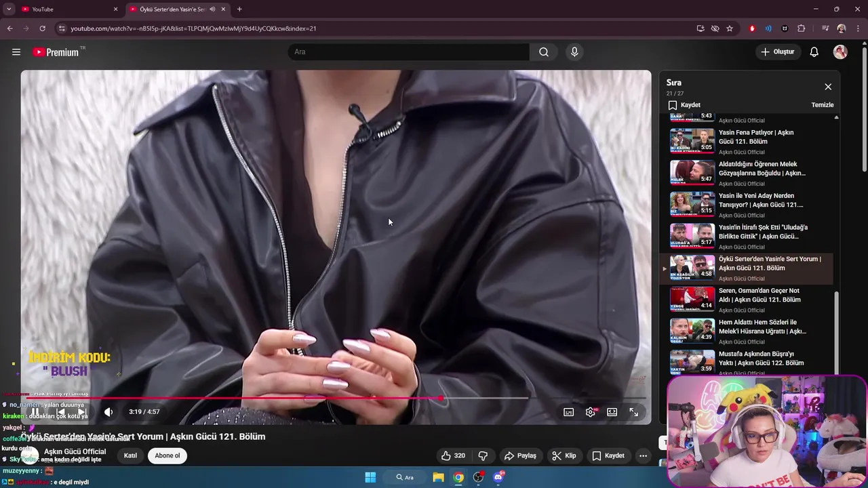Reload the current page
The image size is (868, 488).
tap(42, 28)
